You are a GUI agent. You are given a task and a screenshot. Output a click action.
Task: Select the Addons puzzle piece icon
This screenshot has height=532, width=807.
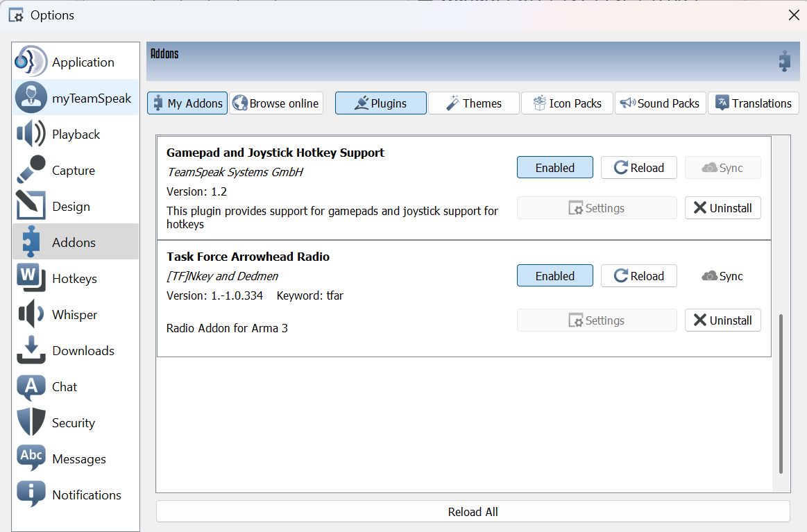(x=31, y=242)
